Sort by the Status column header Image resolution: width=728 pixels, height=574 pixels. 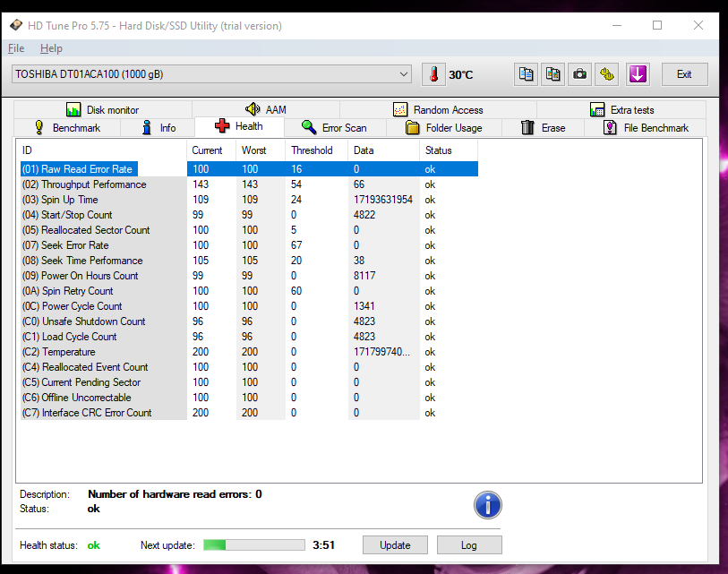(449, 150)
